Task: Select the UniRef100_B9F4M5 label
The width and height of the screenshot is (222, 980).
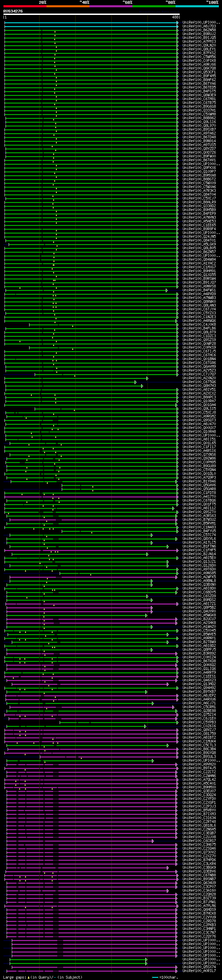Action: click(199, 76)
